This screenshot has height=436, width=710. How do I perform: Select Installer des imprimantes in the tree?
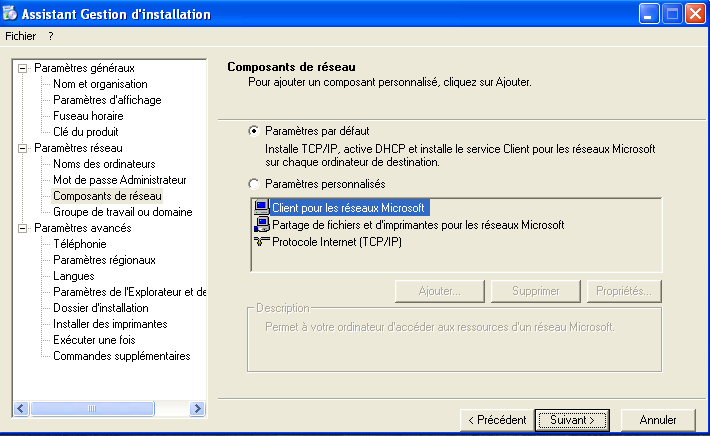pos(110,324)
